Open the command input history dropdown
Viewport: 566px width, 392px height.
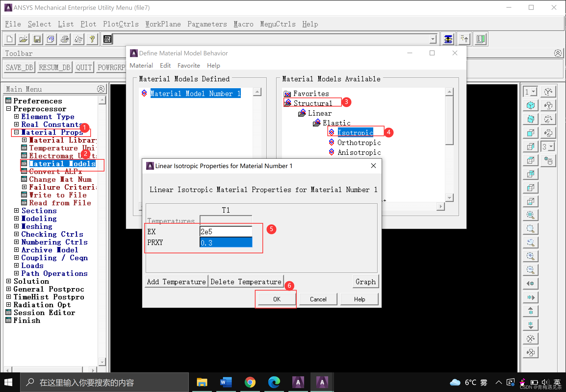click(433, 39)
